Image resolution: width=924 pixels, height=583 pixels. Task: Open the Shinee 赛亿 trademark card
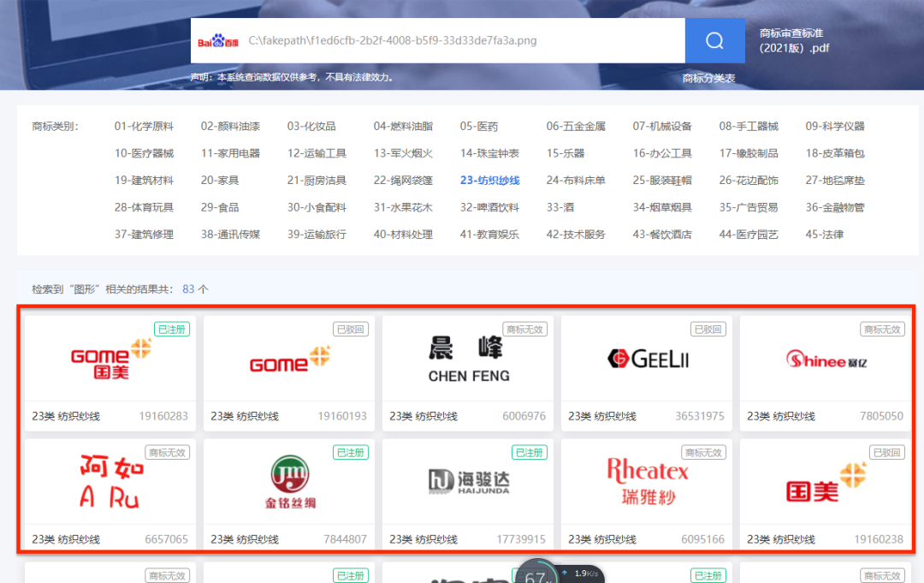point(825,372)
